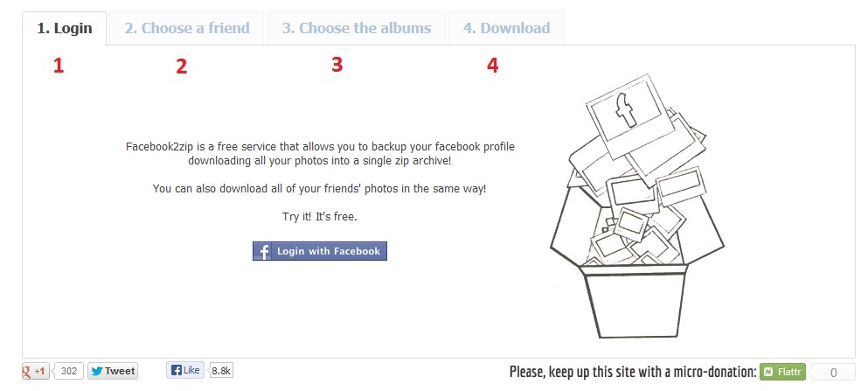
Task: Click the red number 1 annotation
Action: coord(59,66)
